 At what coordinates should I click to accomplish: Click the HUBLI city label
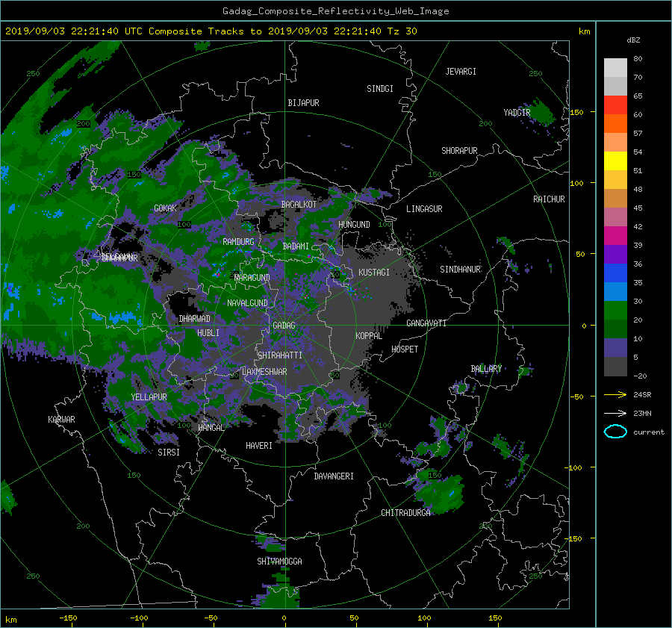[208, 333]
